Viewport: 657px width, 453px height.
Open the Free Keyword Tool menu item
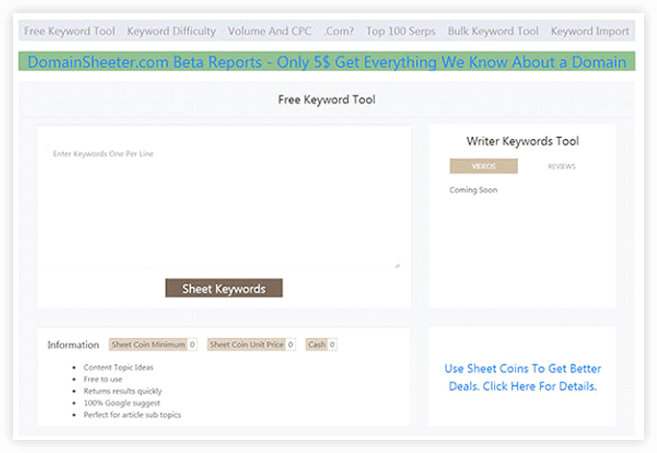pyautogui.click(x=70, y=31)
